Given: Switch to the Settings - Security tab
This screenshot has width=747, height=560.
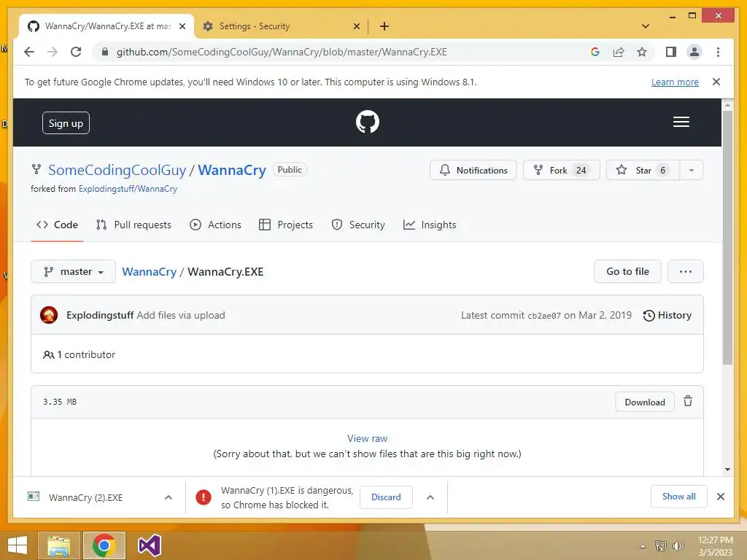Looking at the screenshot, I should point(281,26).
